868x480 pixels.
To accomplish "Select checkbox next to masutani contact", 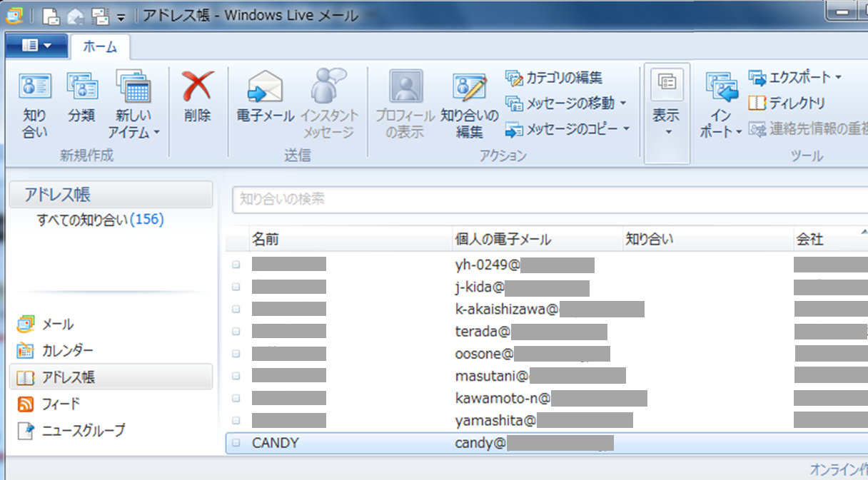I will pyautogui.click(x=236, y=375).
